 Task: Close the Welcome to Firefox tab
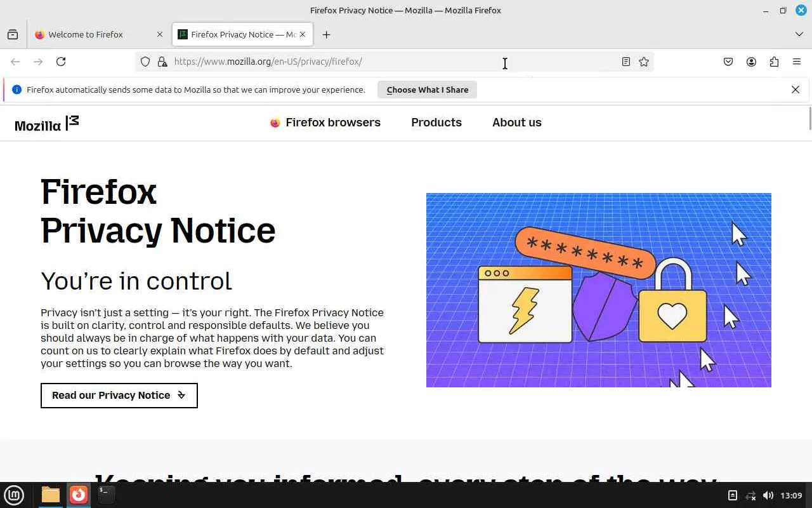pos(160,34)
